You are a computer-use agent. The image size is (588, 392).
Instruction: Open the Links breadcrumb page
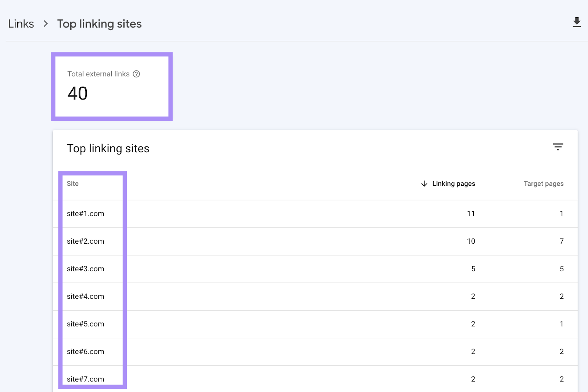coord(21,23)
